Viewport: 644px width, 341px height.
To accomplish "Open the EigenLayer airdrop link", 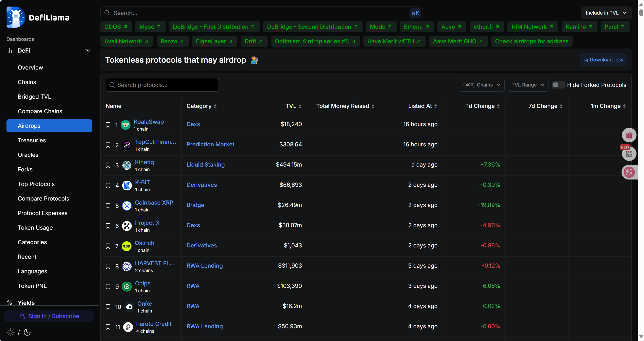I will point(214,41).
